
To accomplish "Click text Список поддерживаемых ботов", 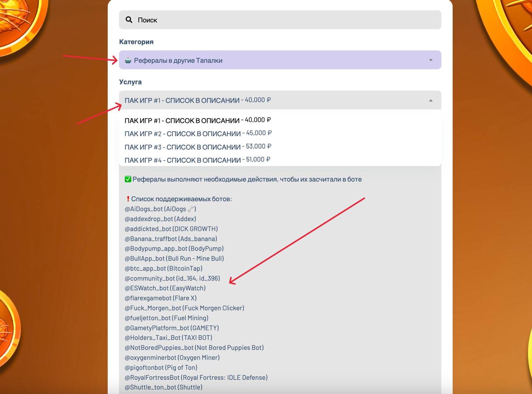I will [182, 199].
